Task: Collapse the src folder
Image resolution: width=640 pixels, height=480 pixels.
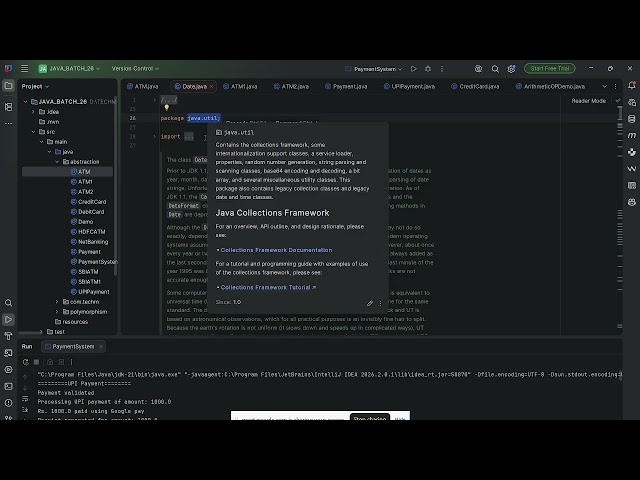Action: [33, 132]
